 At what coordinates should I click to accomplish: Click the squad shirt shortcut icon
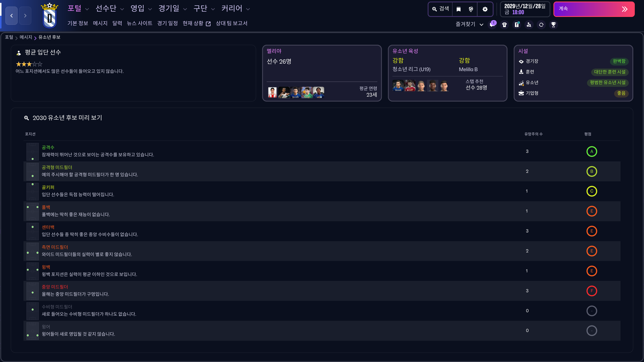click(x=504, y=24)
